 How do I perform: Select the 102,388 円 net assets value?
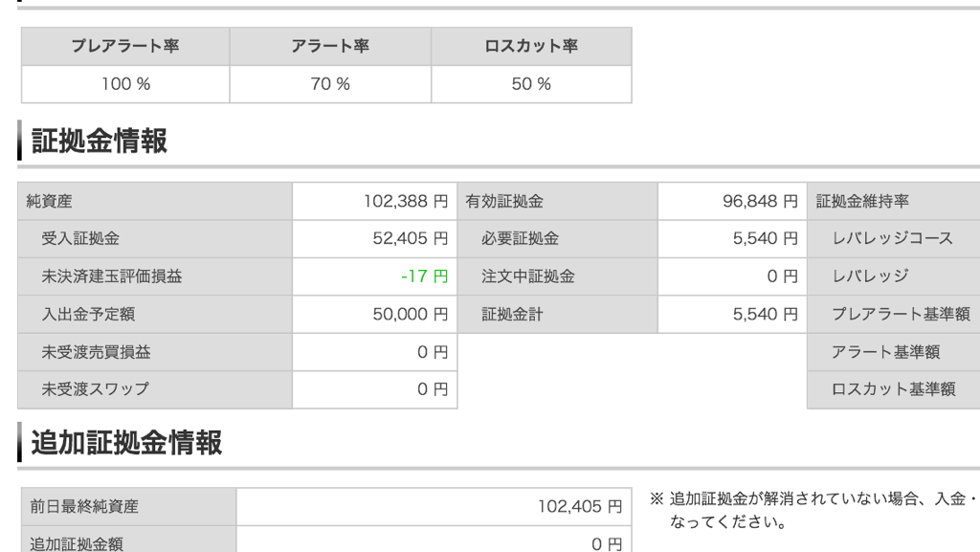pyautogui.click(x=406, y=202)
